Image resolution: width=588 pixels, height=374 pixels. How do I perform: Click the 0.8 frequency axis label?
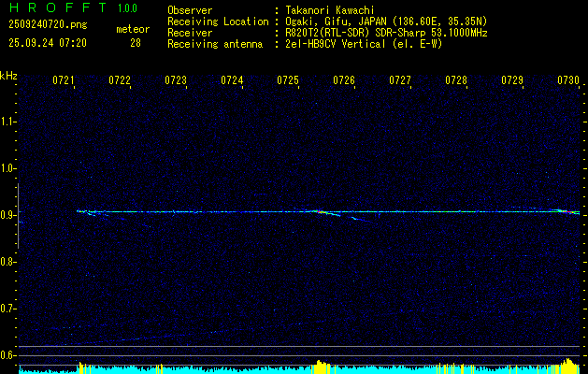[x=7, y=262]
